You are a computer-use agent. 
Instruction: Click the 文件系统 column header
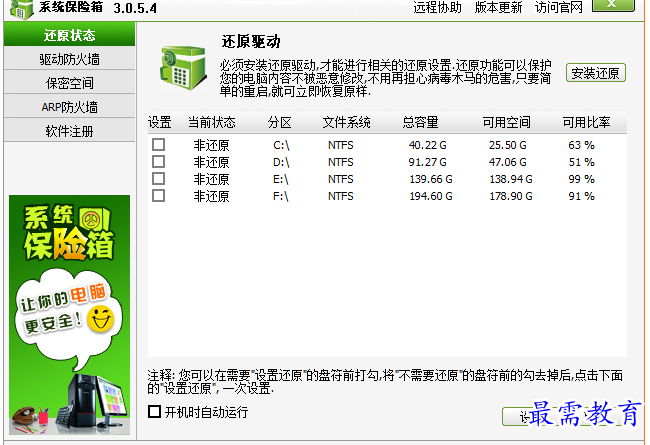pyautogui.click(x=347, y=122)
